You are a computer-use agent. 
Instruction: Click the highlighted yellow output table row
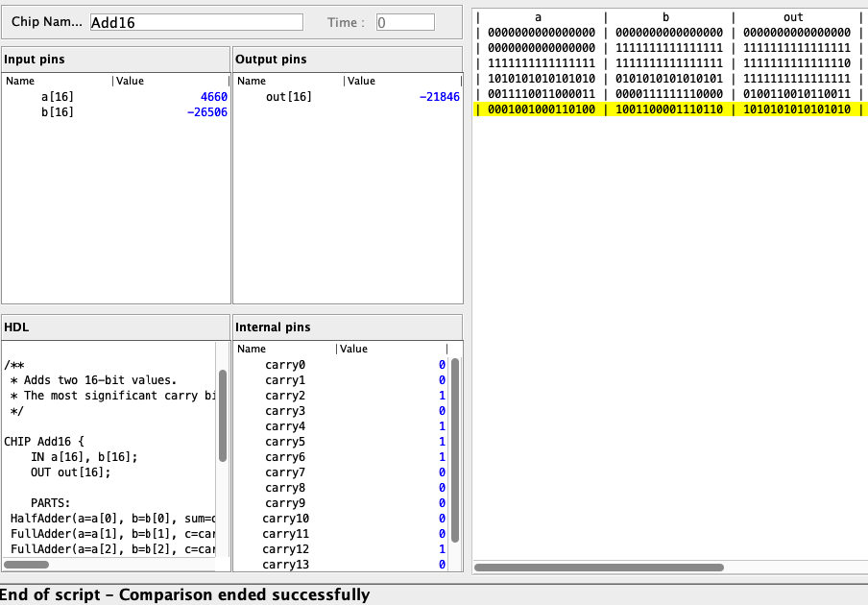pyautogui.click(x=670, y=109)
